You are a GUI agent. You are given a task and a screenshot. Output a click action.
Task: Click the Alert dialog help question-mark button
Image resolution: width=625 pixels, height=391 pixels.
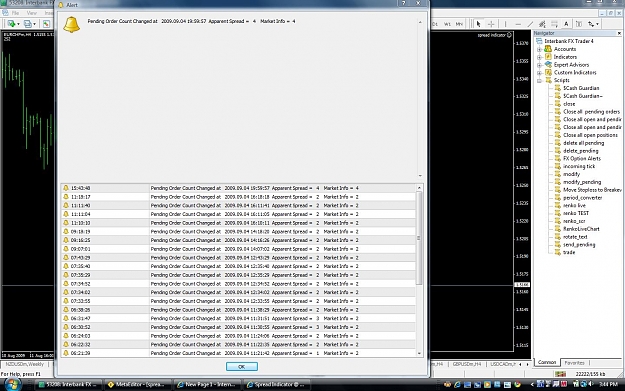pos(404,3)
